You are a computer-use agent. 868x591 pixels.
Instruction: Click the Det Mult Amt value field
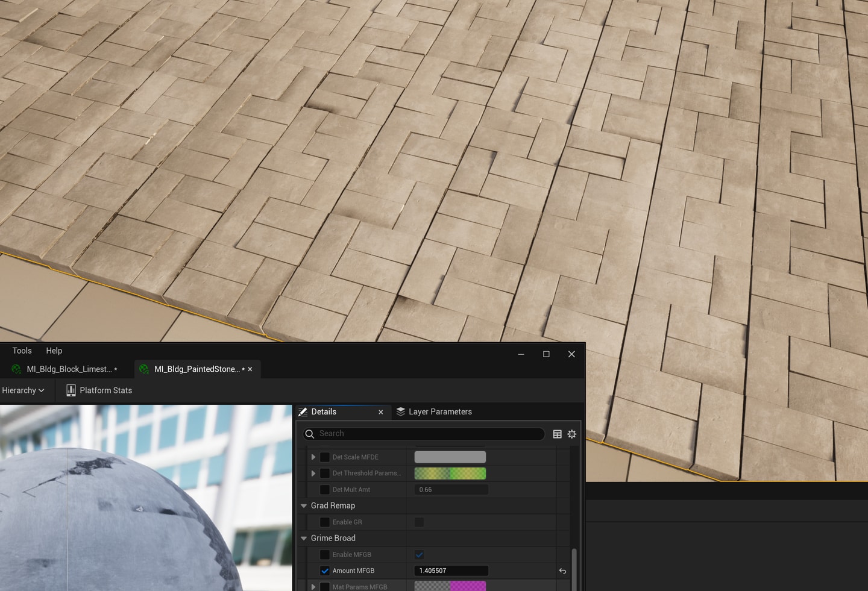pyautogui.click(x=451, y=490)
